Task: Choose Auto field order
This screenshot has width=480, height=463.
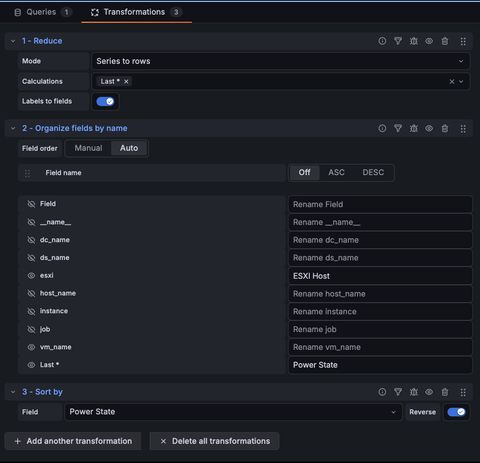Action: [x=129, y=148]
